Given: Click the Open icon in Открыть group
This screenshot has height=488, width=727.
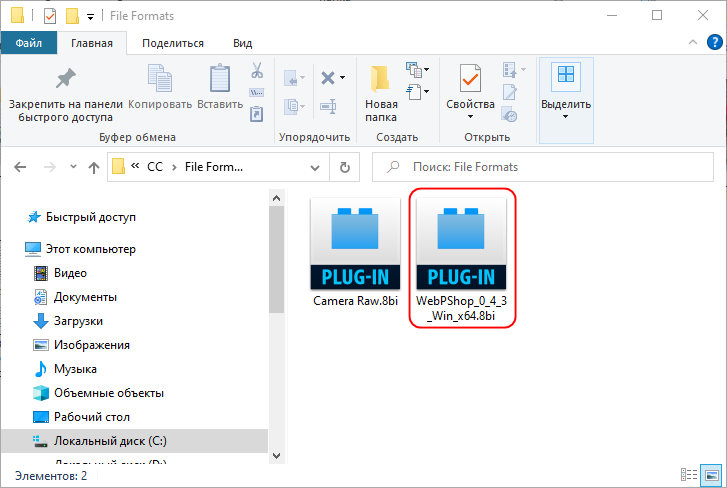Looking at the screenshot, I should click(510, 70).
